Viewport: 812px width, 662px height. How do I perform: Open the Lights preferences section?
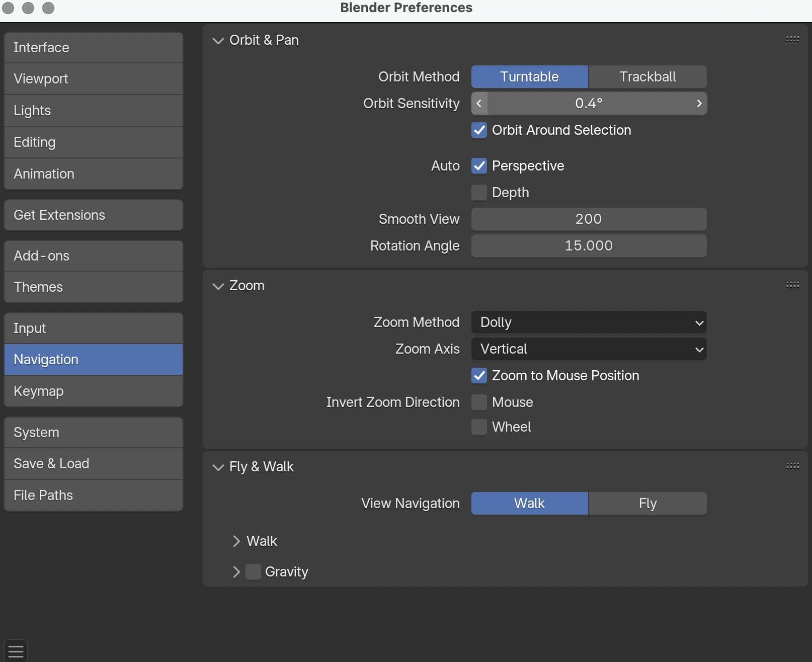pyautogui.click(x=94, y=111)
